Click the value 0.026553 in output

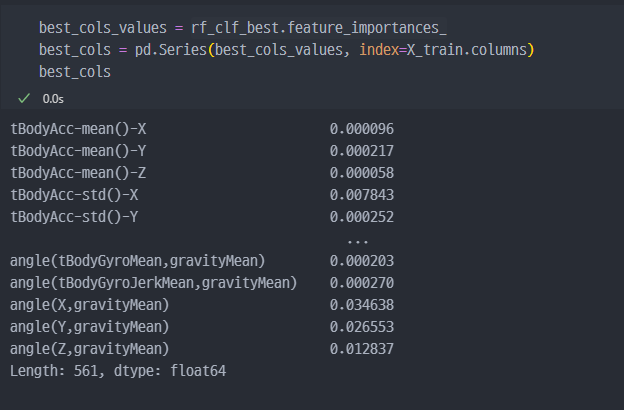[362, 327]
